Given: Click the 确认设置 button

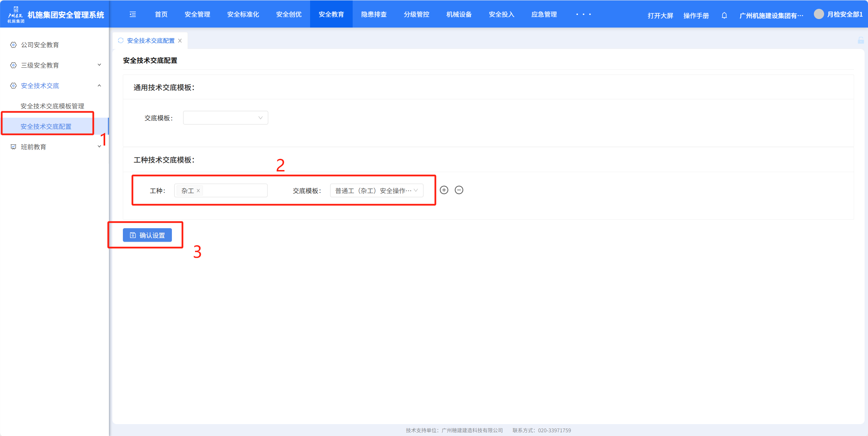Looking at the screenshot, I should [x=147, y=235].
